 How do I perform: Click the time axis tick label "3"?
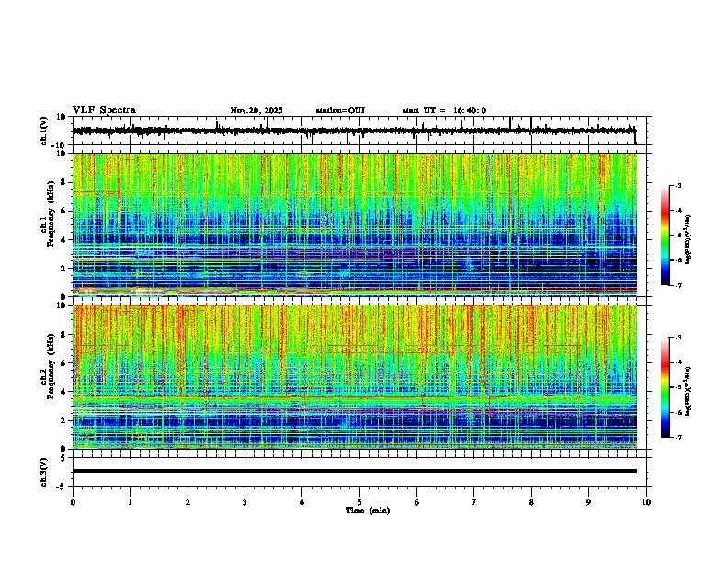click(x=245, y=502)
